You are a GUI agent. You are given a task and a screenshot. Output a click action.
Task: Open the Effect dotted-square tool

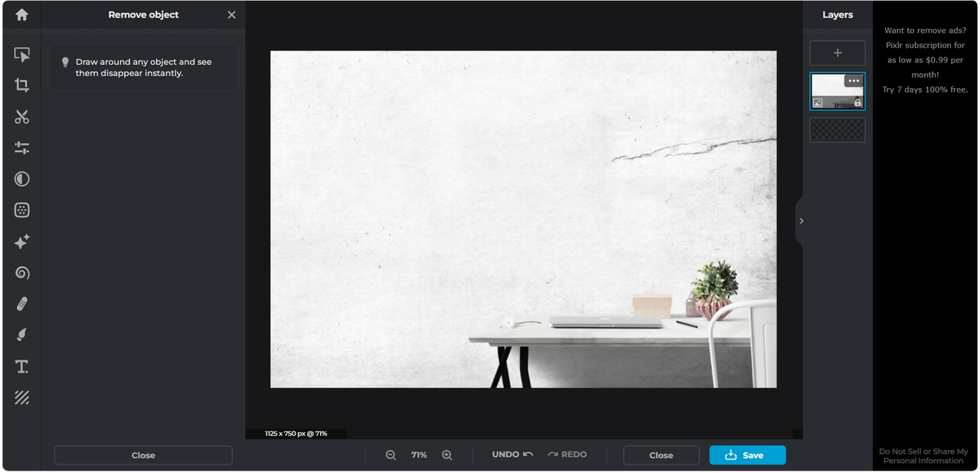tap(21, 210)
